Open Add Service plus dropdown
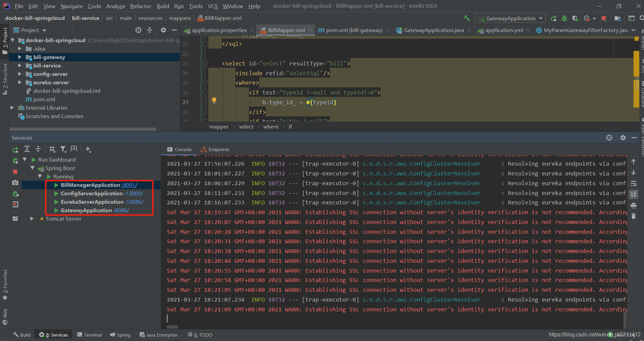The height and width of the screenshot is (341, 644). 88,149
